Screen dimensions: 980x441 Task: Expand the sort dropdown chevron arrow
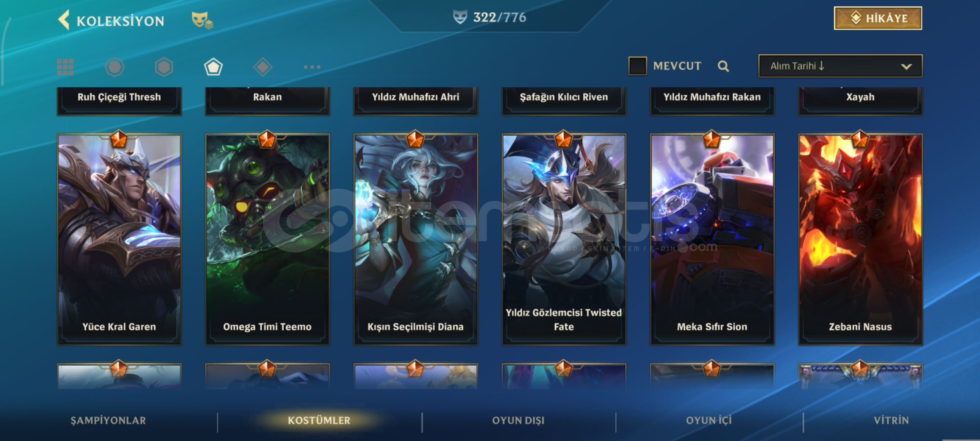tap(906, 67)
